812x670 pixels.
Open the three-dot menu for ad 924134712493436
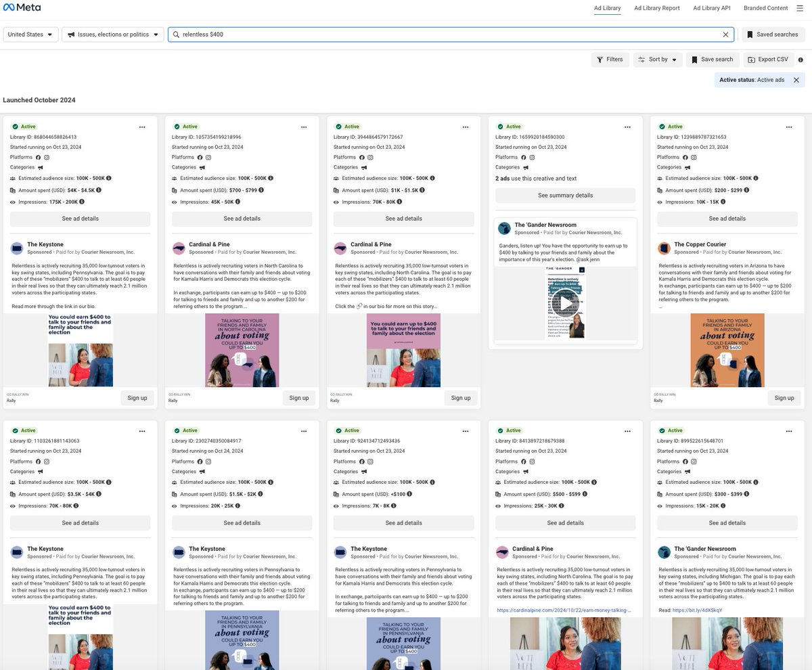tap(466, 431)
